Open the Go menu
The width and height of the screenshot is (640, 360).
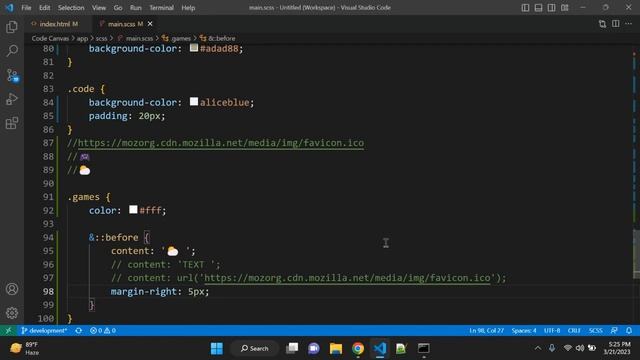tap(118, 8)
